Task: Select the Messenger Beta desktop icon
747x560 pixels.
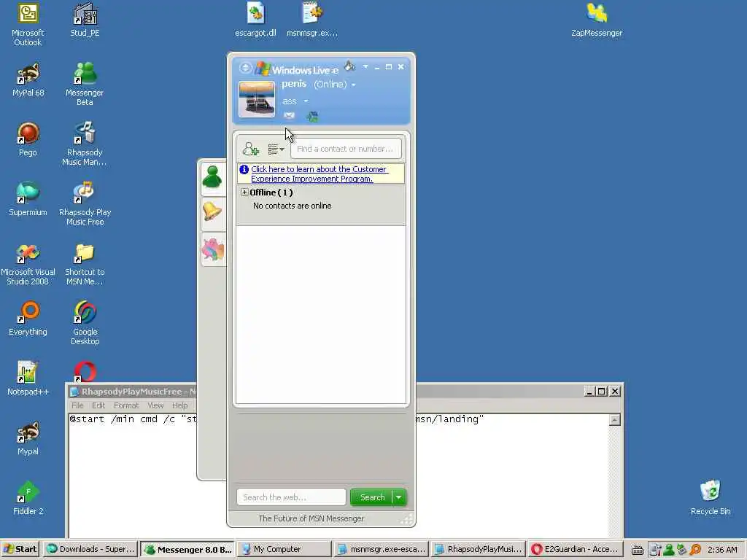Action: point(85,85)
